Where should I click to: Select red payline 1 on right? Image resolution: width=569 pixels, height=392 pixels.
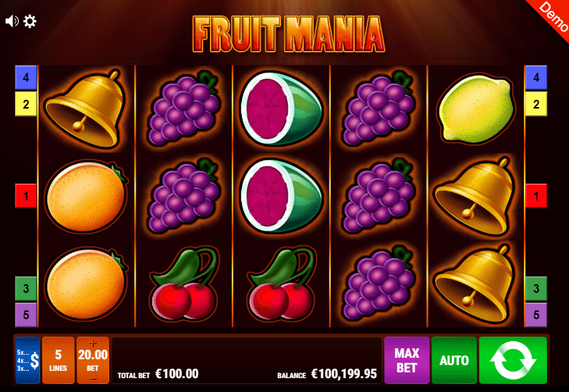tap(536, 196)
